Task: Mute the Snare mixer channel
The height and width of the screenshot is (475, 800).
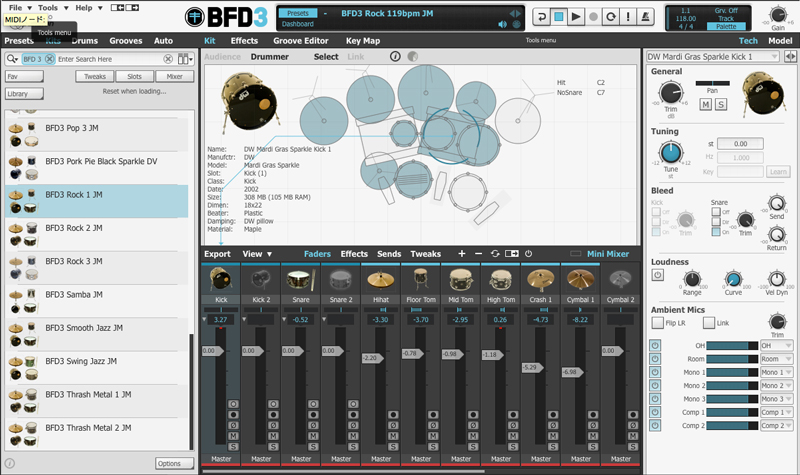Action: pos(313,436)
